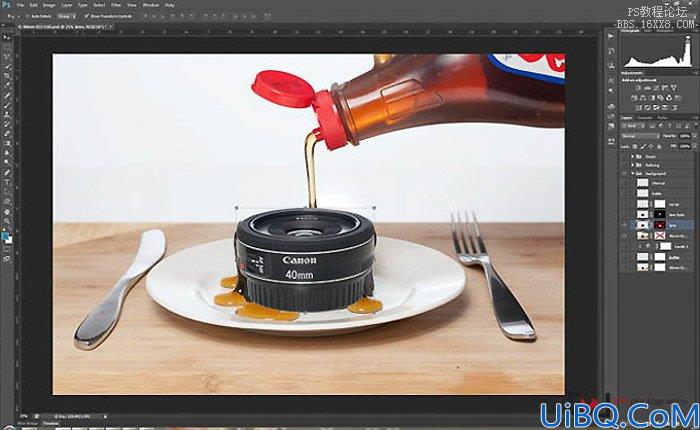Open the Mini Bridge tab
Image resolution: width=700 pixels, height=430 pixels.
[x=27, y=423]
